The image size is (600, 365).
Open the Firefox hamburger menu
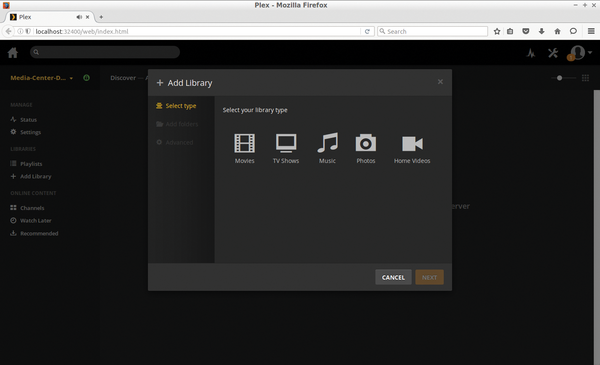pos(591,31)
